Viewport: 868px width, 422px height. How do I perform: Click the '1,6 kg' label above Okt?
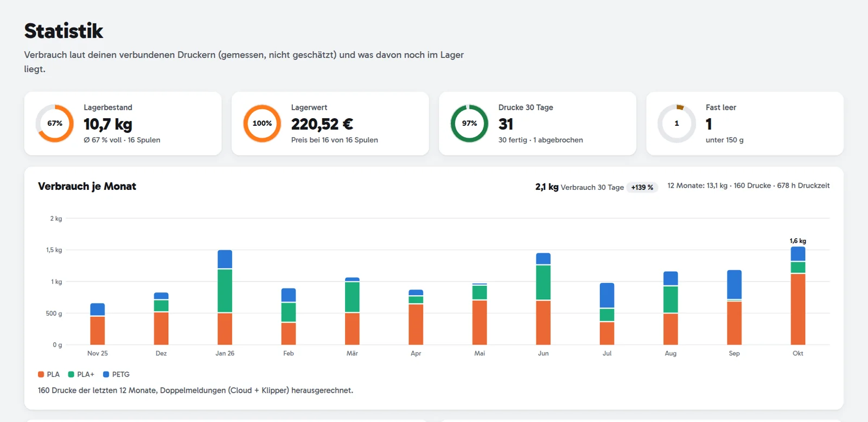point(798,241)
